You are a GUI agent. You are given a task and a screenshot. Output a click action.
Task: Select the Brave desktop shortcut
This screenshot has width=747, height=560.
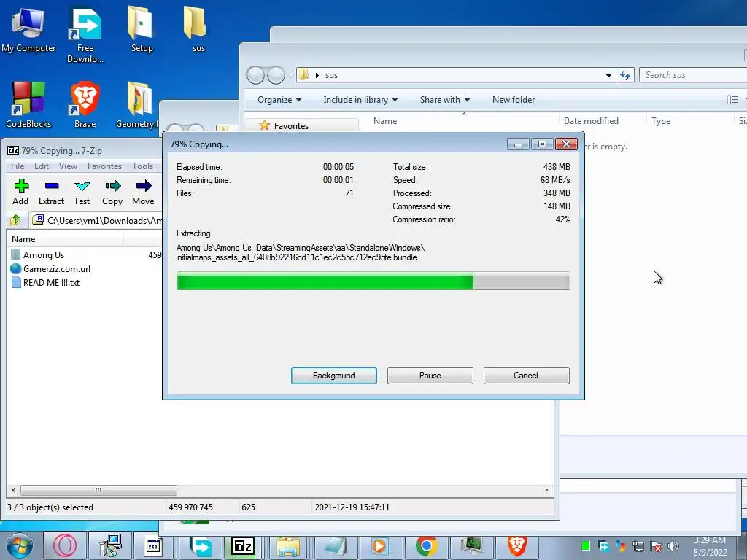[x=85, y=105]
